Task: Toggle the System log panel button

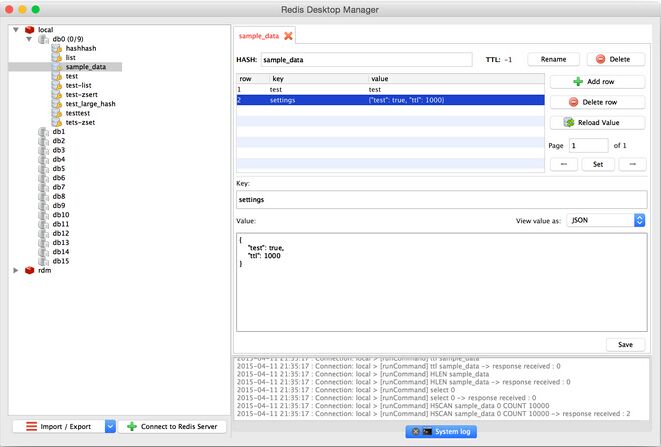Action: (x=441, y=431)
